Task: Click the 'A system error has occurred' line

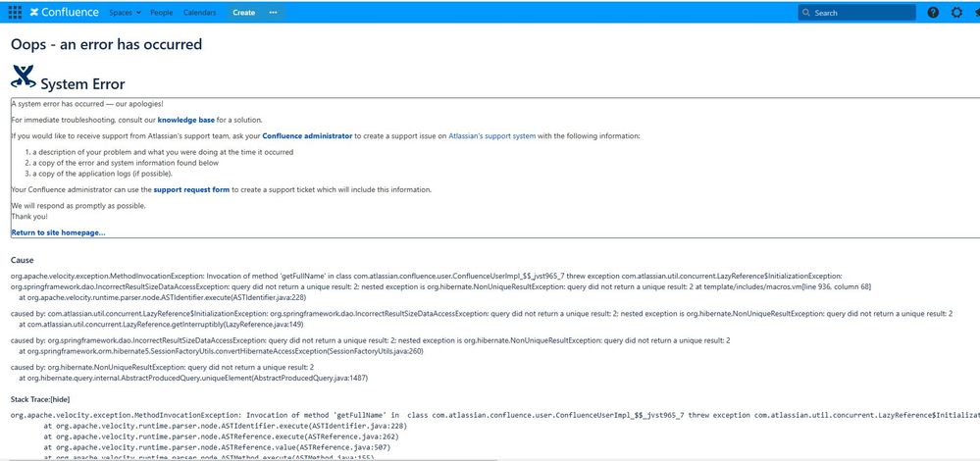Action: click(x=87, y=104)
